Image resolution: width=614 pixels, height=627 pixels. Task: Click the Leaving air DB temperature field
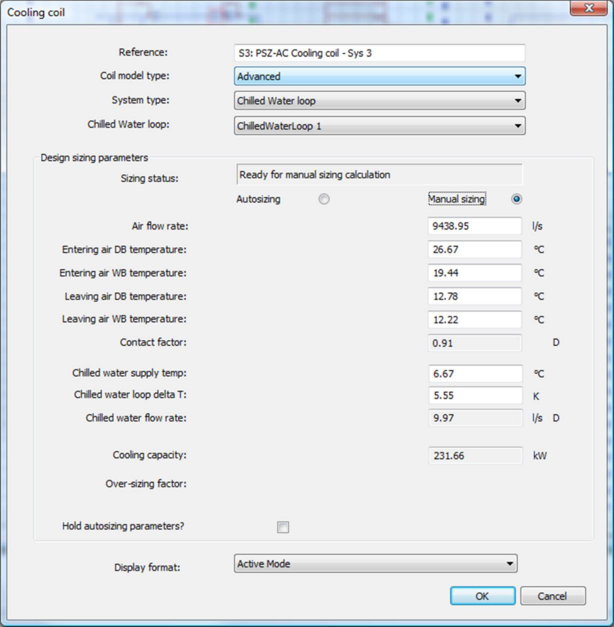tap(475, 296)
